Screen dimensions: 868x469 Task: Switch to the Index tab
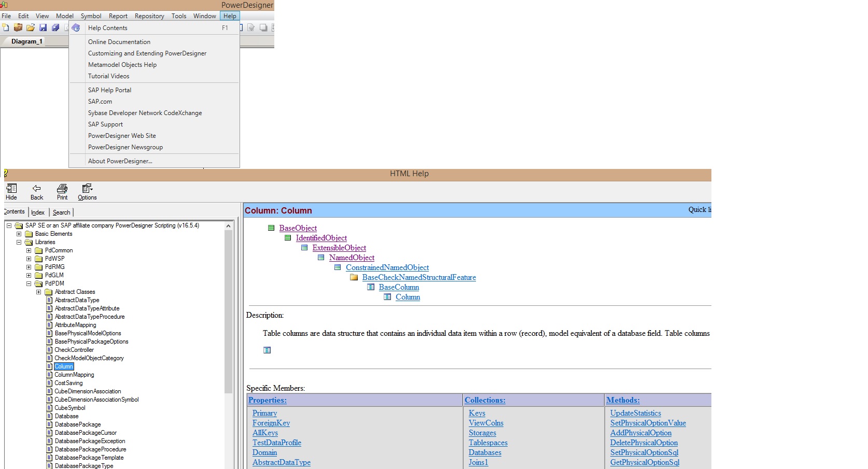coord(38,212)
